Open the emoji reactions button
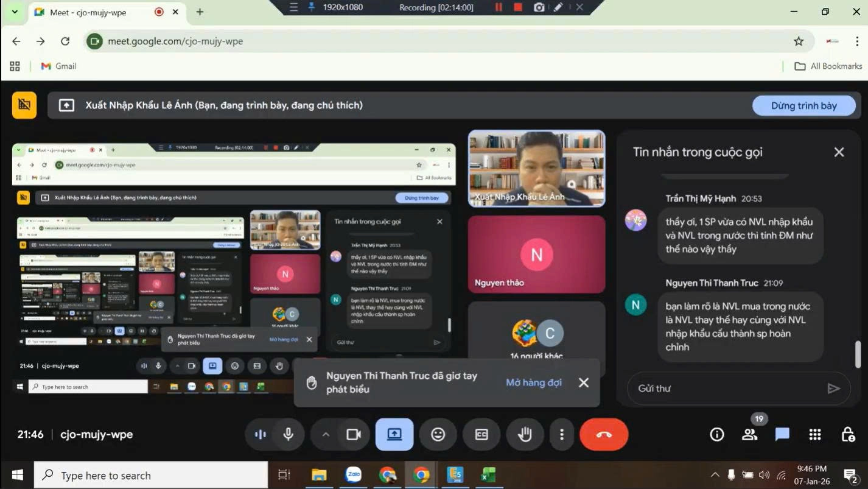Image resolution: width=868 pixels, height=489 pixels. coord(438,434)
